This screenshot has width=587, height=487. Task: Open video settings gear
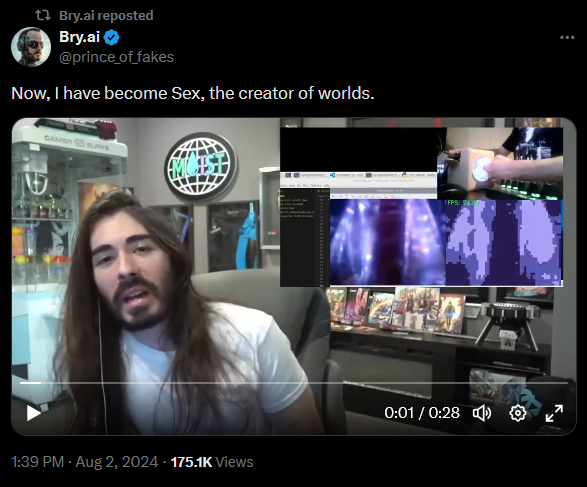[x=518, y=413]
